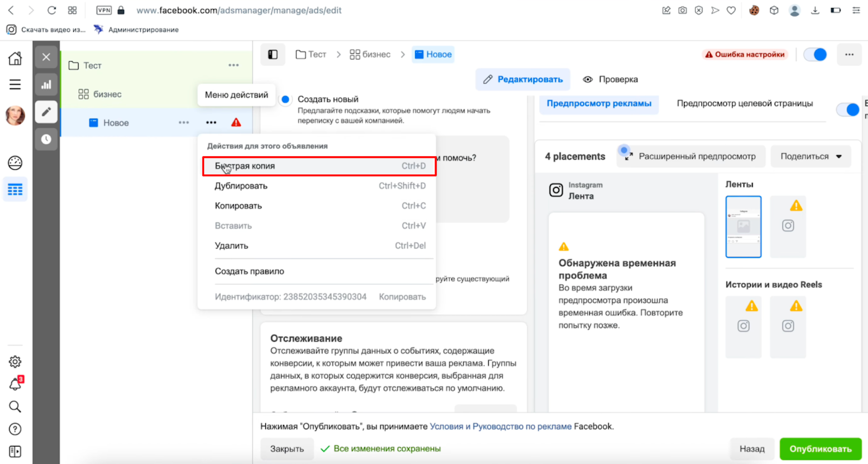Click бизнес breadcrumb in header
This screenshot has height=464, width=868.
[x=370, y=54]
